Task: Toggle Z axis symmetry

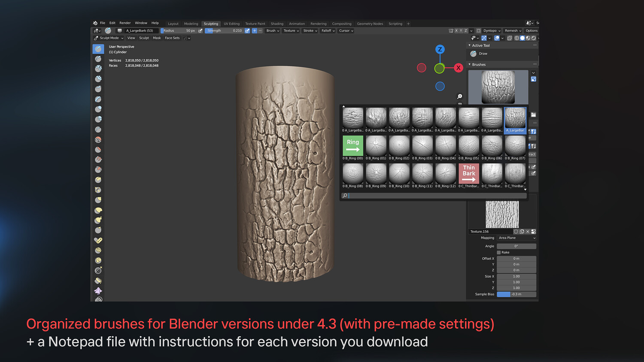Action: coord(466,31)
